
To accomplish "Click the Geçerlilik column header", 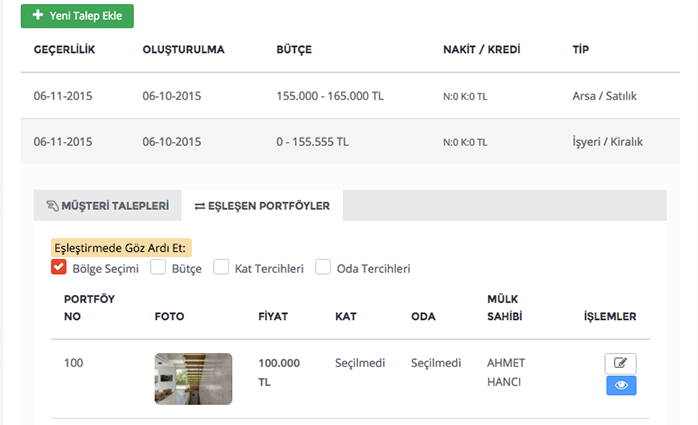I will pyautogui.click(x=64, y=49).
